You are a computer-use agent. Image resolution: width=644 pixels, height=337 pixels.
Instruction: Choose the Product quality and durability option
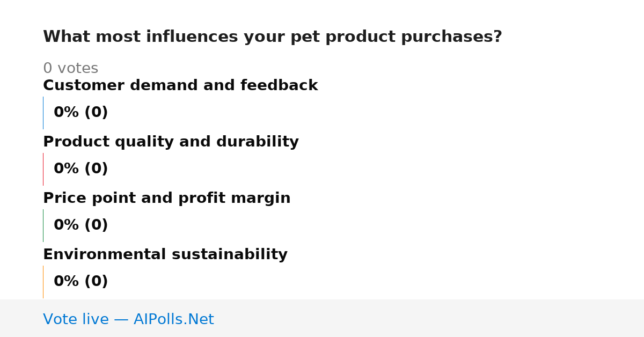pos(171,142)
